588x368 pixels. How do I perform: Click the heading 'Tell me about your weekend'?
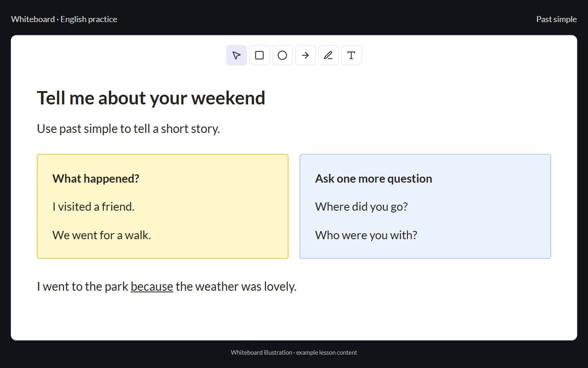coord(151,98)
